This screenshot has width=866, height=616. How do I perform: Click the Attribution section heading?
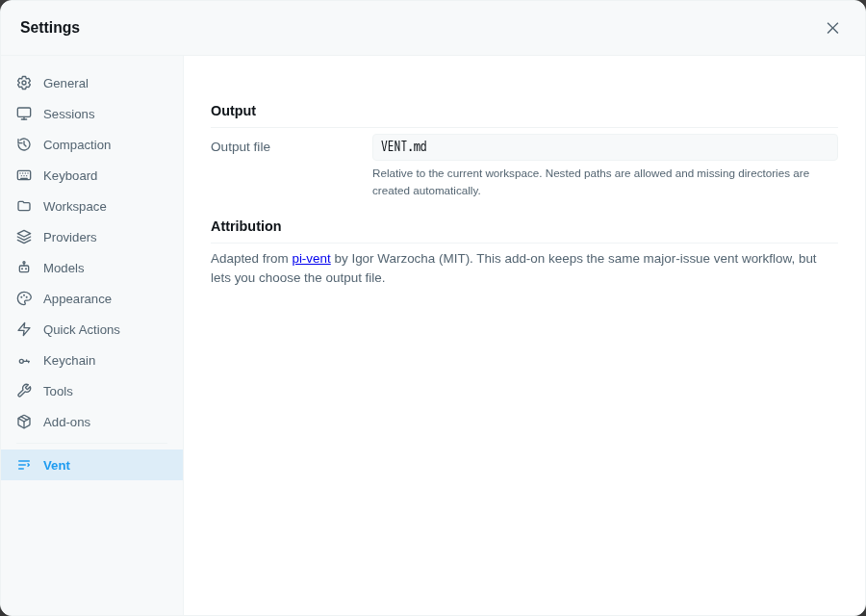245,226
